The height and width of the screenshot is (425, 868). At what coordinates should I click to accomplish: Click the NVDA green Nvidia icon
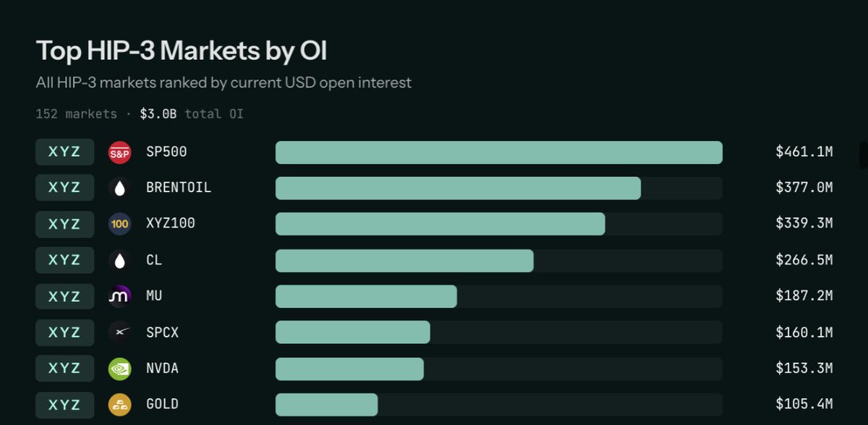[119, 369]
